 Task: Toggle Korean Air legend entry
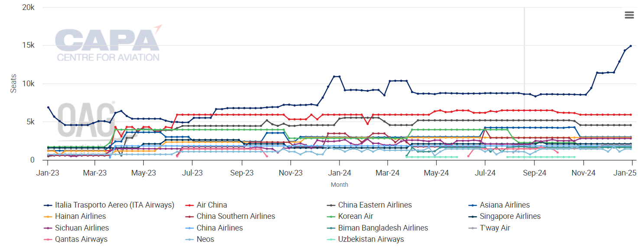[x=356, y=216]
